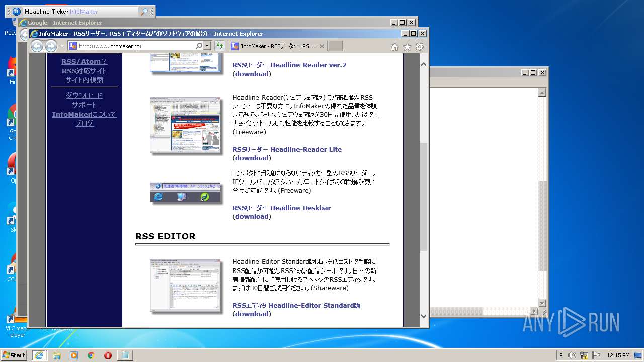The width and height of the screenshot is (644, 362).
Task: Click the Action Center flag icon
Action: [x=596, y=355]
